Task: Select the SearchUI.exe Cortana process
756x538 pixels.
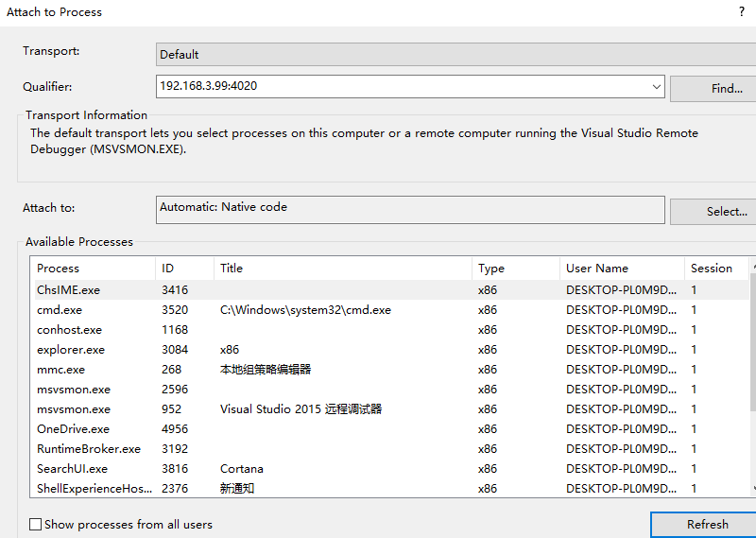Action: pyautogui.click(x=72, y=469)
